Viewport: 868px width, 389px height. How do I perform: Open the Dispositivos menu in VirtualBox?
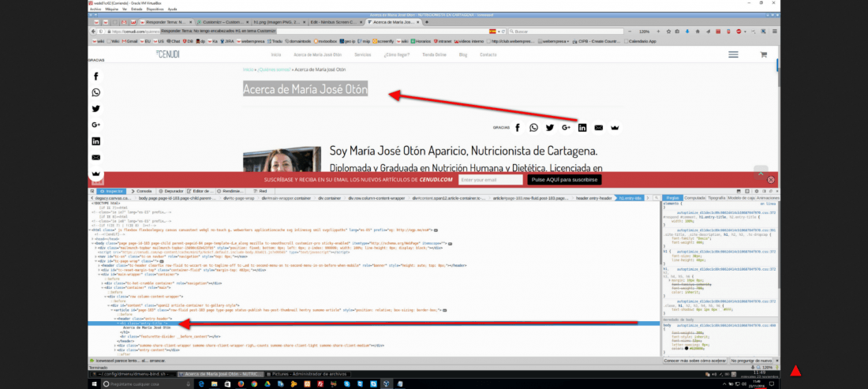tap(155, 9)
